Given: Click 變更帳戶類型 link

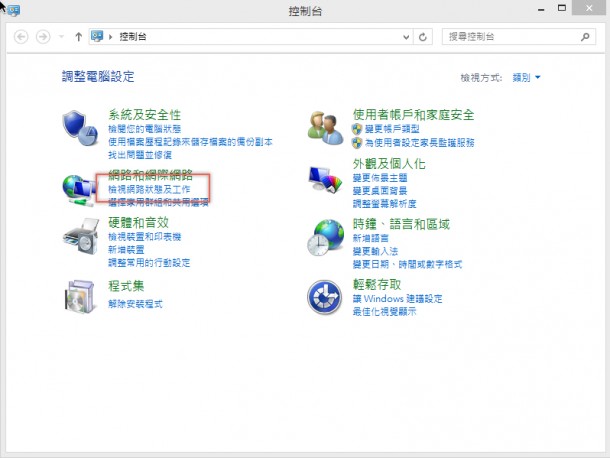Looking at the screenshot, I should click(392, 129).
